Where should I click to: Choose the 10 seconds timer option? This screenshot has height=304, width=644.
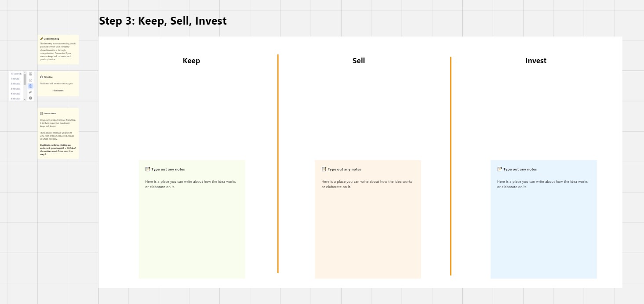[16, 74]
